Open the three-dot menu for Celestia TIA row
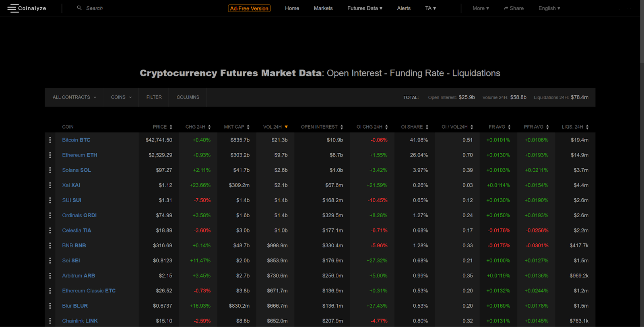The height and width of the screenshot is (327, 644). (x=50, y=230)
